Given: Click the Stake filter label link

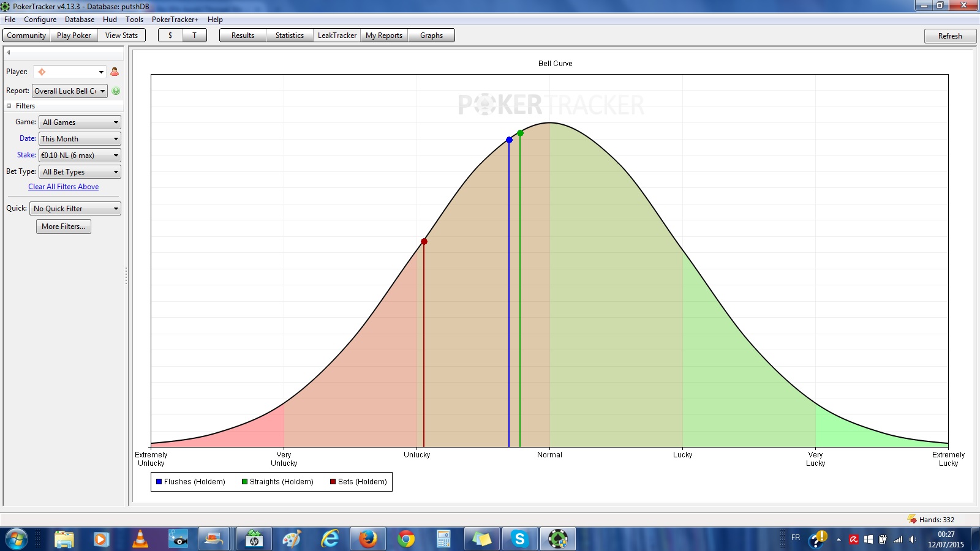Looking at the screenshot, I should [x=26, y=155].
